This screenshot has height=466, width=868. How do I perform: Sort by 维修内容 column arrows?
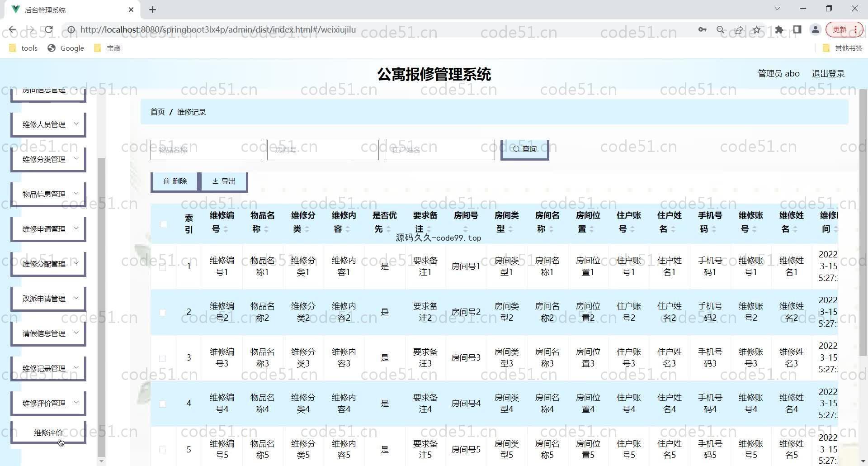(x=348, y=229)
